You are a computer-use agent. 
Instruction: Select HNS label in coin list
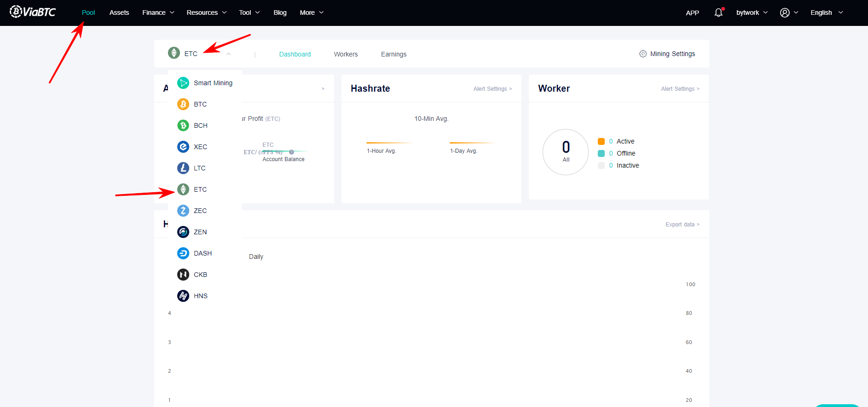[x=200, y=296]
